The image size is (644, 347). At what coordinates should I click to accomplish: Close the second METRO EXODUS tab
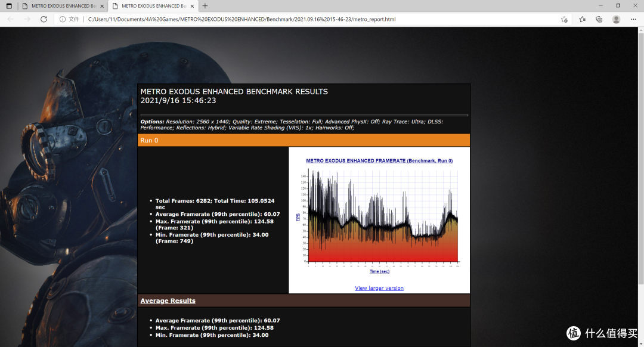coord(192,6)
